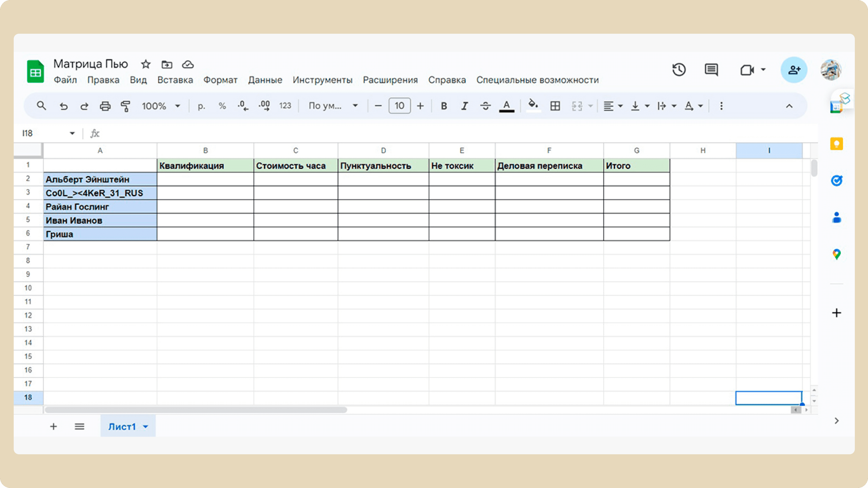The height and width of the screenshot is (488, 868).
Task: Open the Данные menu
Action: coord(265,80)
